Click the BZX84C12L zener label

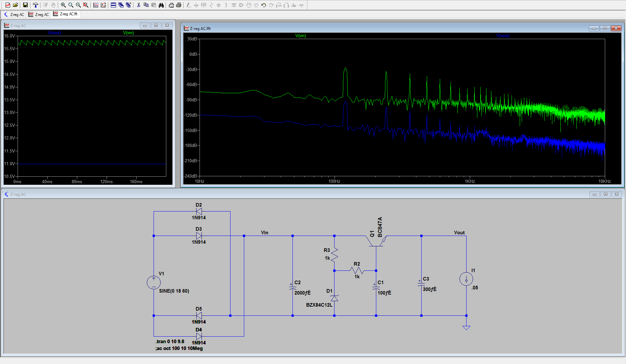point(319,305)
